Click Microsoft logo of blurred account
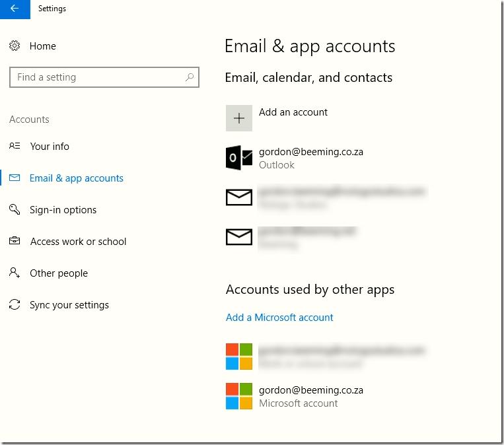Viewport: 504px width, 445px height. coord(239,357)
